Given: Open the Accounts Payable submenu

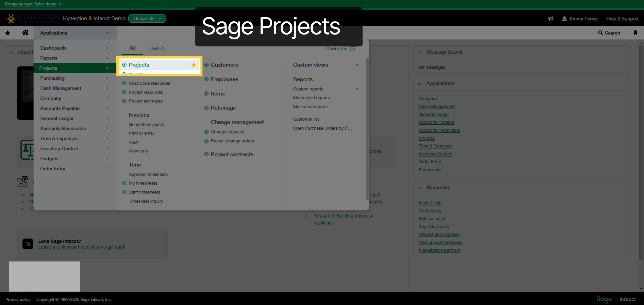Looking at the screenshot, I should tap(75, 108).
